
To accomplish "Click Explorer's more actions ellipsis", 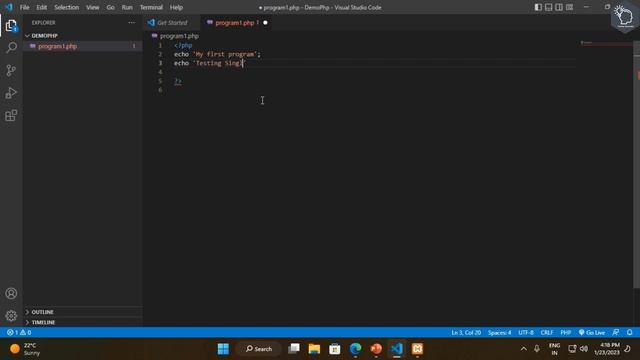I will pos(131,23).
